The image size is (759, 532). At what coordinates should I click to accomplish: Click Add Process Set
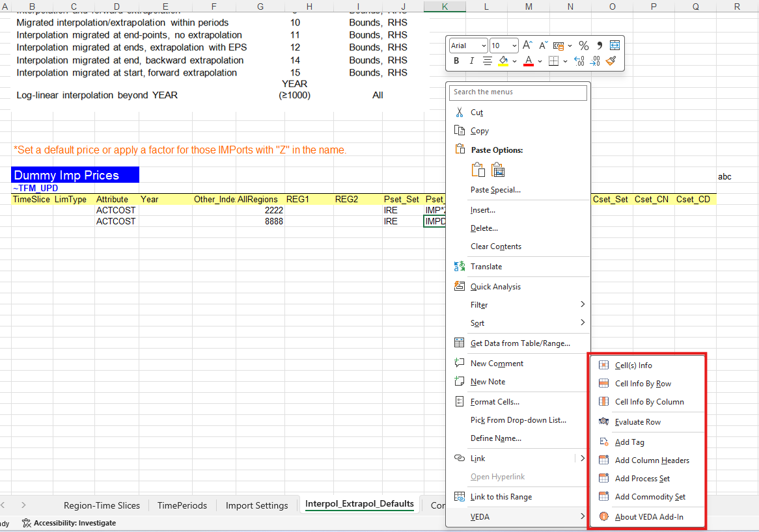647,478
